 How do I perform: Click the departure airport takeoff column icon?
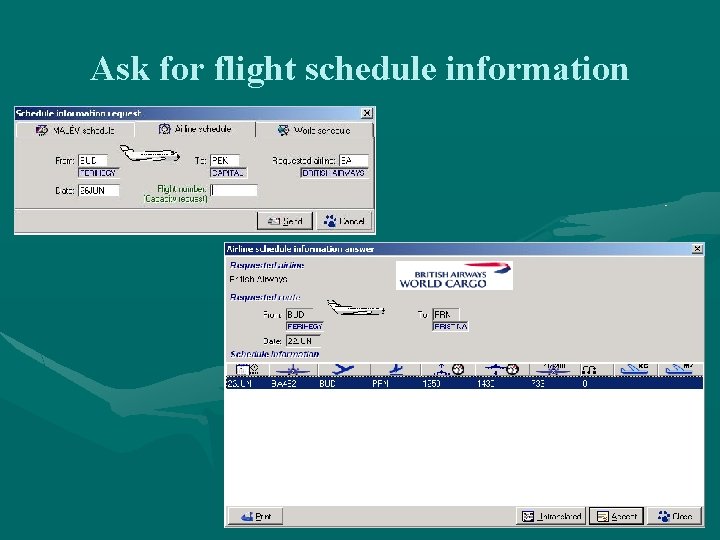point(343,369)
